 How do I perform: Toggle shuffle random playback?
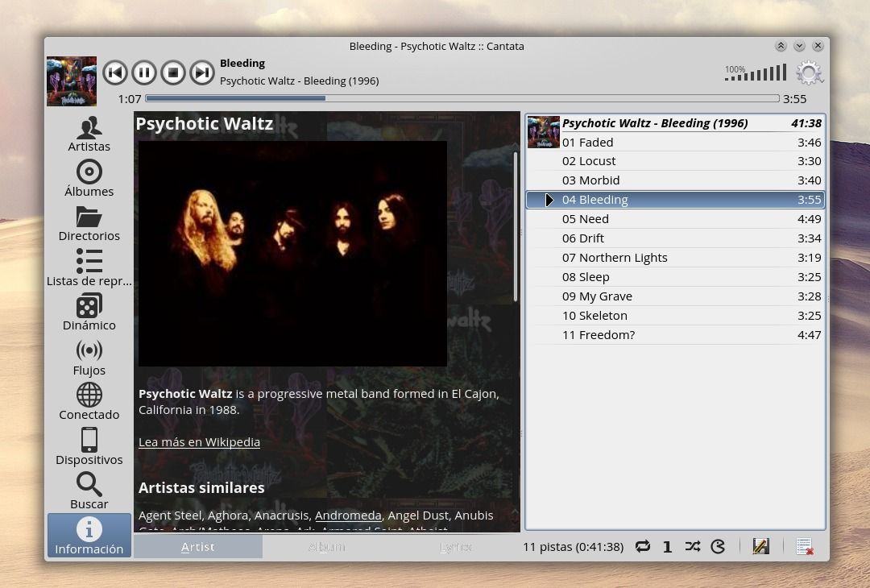coord(692,547)
